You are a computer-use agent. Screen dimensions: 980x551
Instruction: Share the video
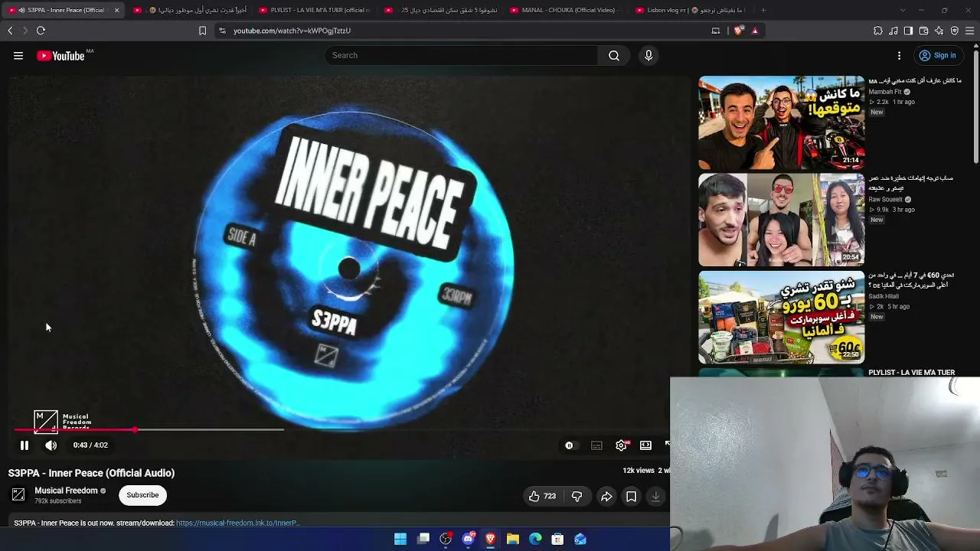(606, 497)
